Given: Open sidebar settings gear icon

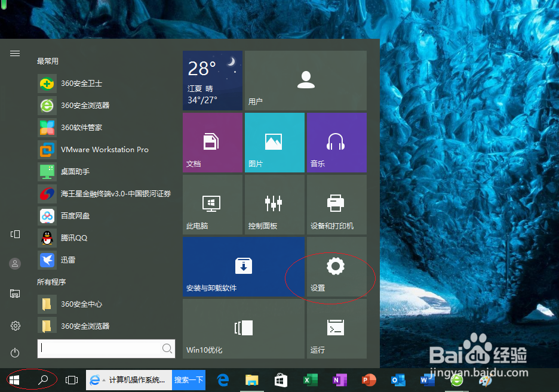Looking at the screenshot, I should pos(16,325).
